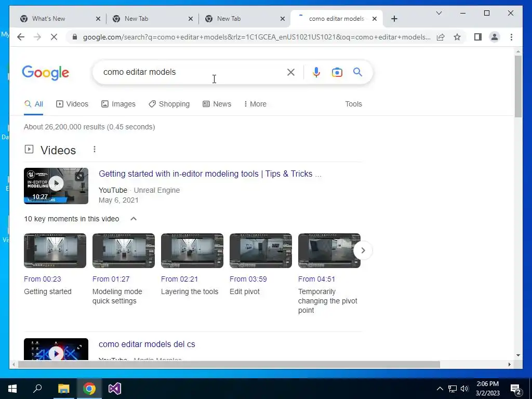
Task: Click vertical scrollbar down arrow
Action: 518,355
